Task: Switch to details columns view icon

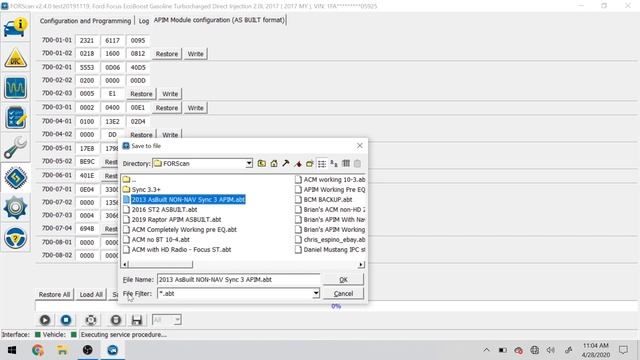Action: tap(346, 164)
